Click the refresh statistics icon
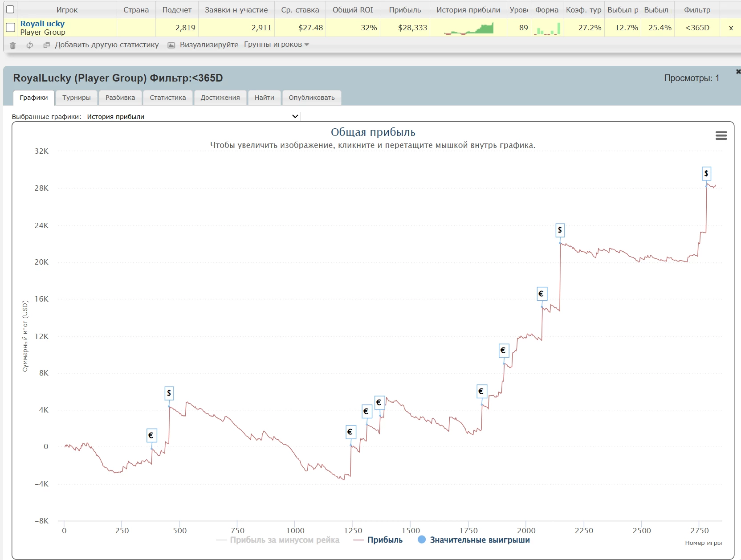Image resolution: width=741 pixels, height=560 pixels. [30, 45]
